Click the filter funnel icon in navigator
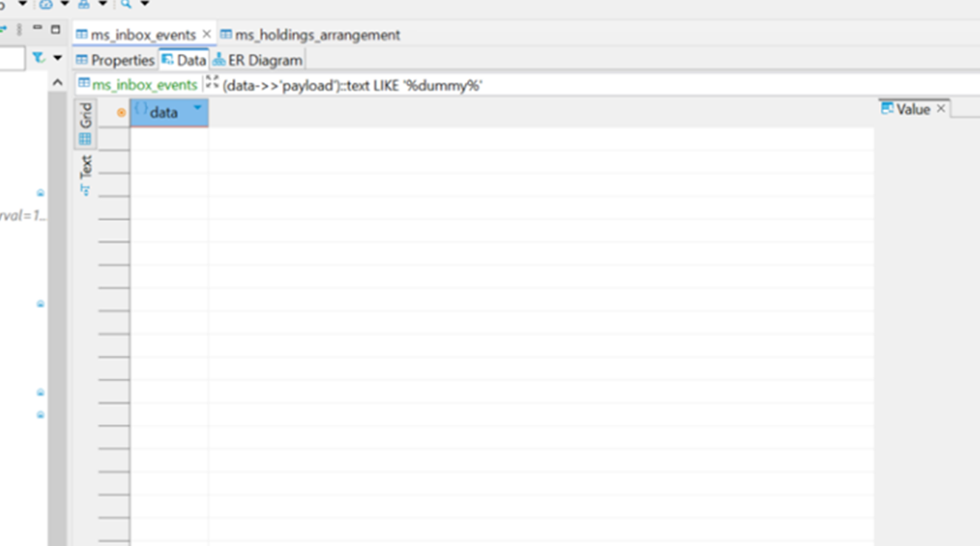The height and width of the screenshot is (546, 980). pos(38,58)
